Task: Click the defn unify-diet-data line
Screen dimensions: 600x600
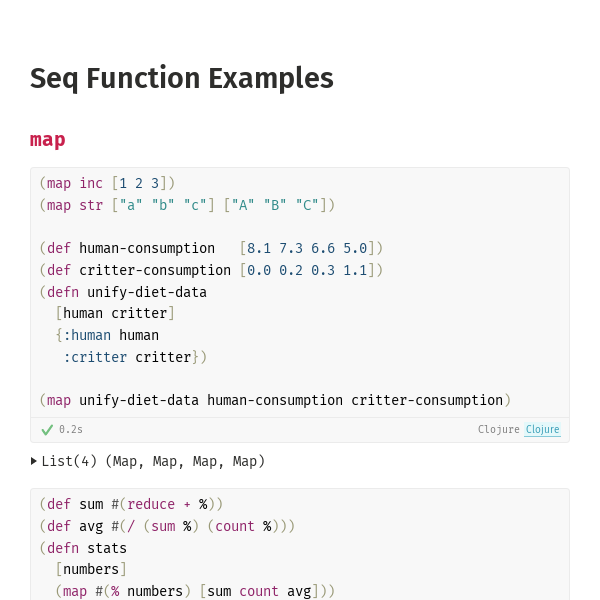Action: [x=123, y=292]
